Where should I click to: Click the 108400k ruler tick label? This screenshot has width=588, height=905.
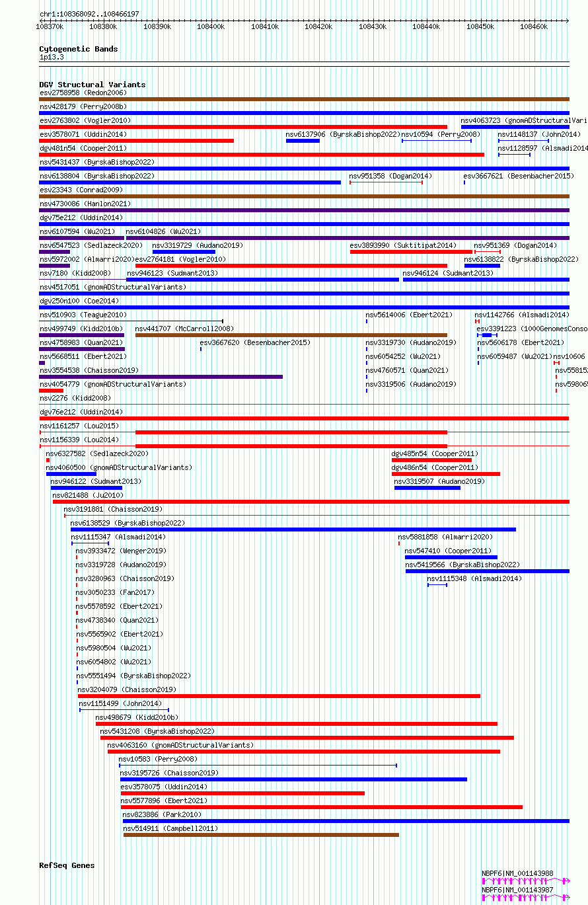pos(211,26)
